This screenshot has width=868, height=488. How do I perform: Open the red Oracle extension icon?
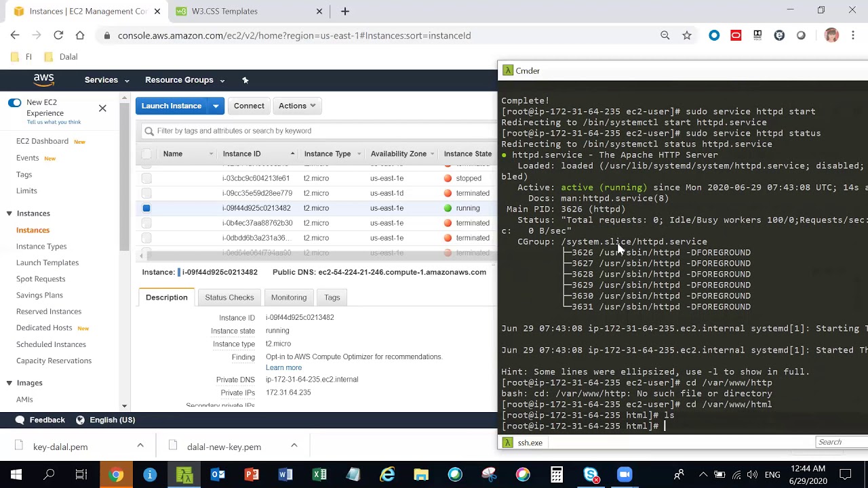[736, 35]
